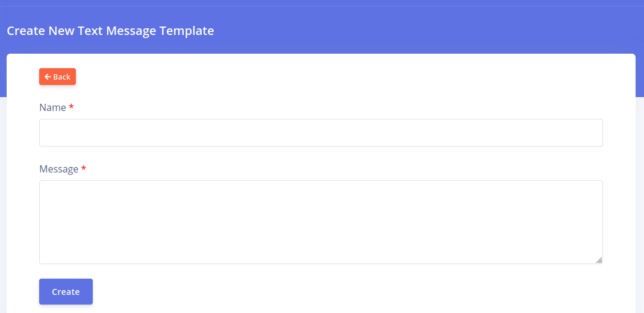Click the red asterisk beside Name label
Screen dimensions: 644x313
point(72,107)
